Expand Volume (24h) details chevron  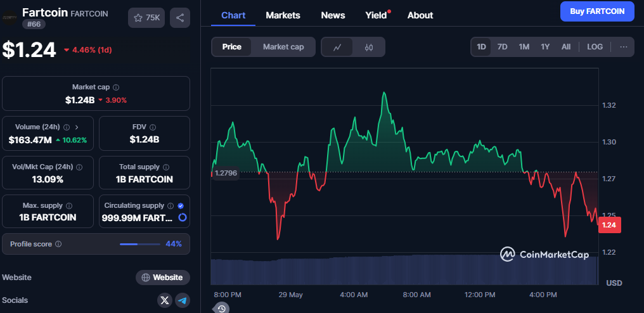77,127
